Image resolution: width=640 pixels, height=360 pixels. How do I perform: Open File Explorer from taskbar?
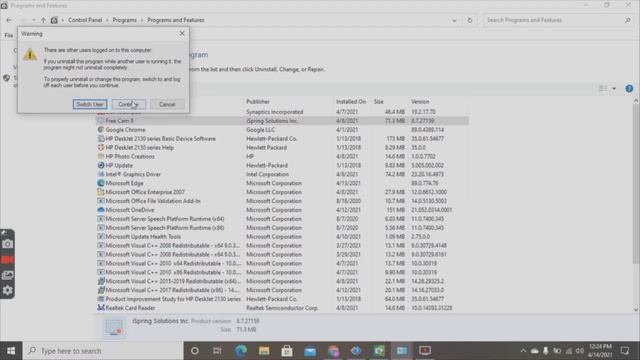coord(264,351)
